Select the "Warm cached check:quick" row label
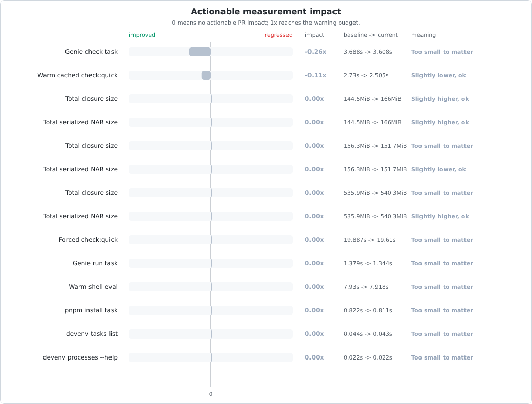Viewport: 532px width, 404px height. (x=77, y=75)
